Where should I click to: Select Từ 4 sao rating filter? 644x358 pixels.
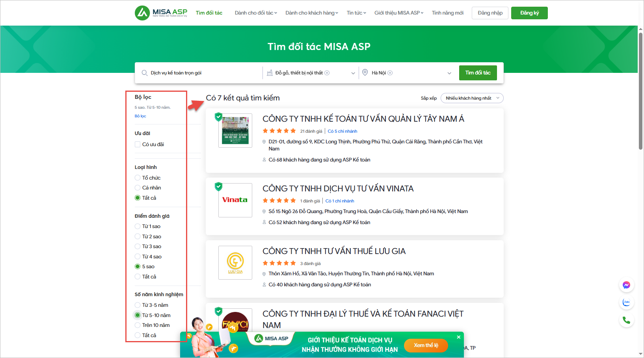pos(138,257)
